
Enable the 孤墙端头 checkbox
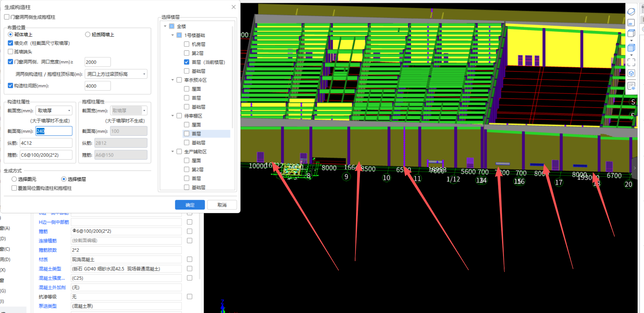(10, 52)
